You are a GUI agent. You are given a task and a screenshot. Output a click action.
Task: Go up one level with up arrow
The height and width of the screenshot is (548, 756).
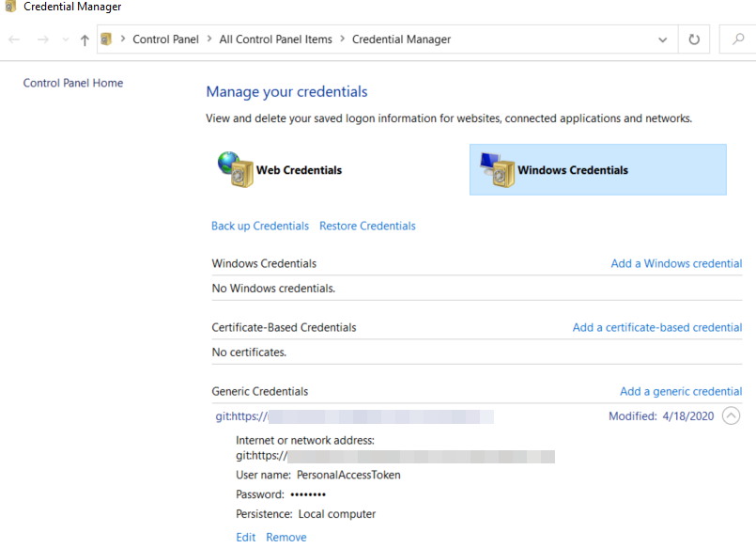pos(85,39)
